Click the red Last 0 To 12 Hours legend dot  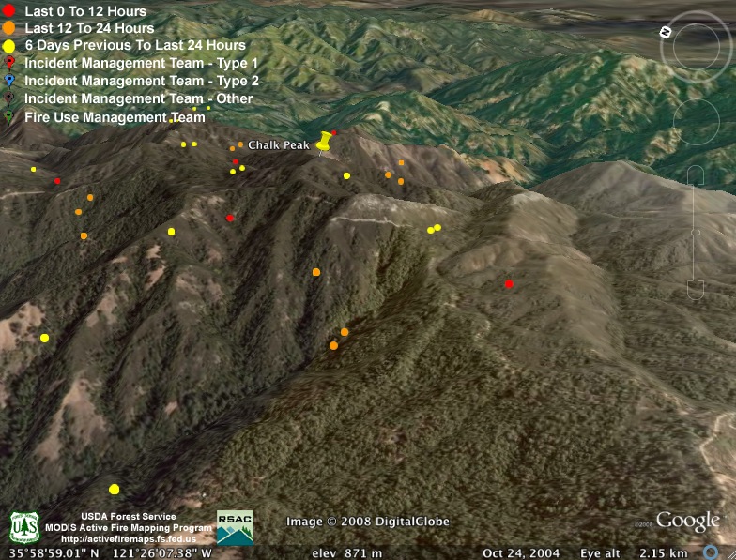point(9,11)
